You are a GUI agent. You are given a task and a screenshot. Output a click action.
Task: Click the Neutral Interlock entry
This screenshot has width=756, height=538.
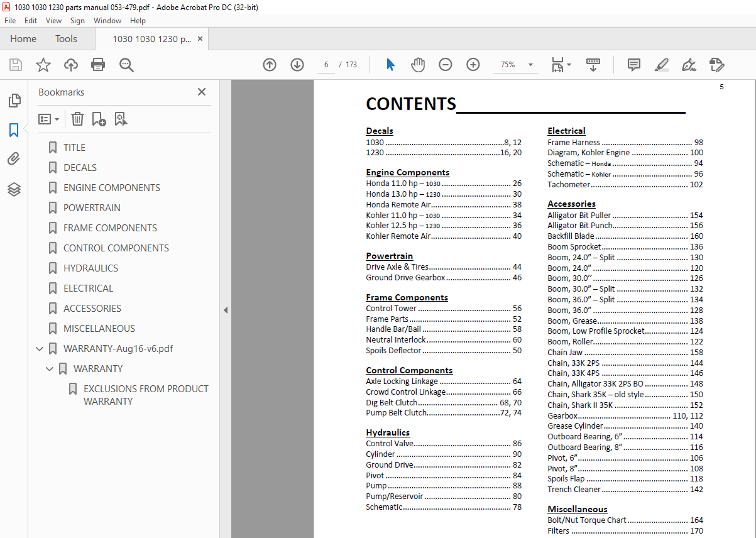coord(444,340)
